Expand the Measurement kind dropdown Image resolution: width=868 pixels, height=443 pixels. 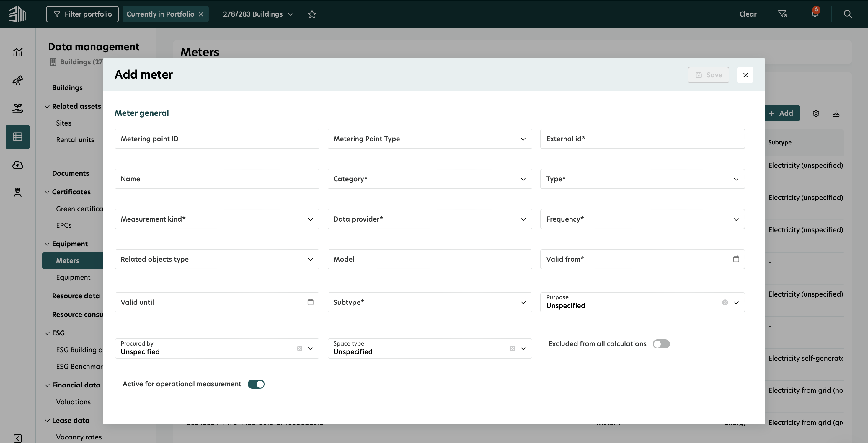pyautogui.click(x=217, y=219)
